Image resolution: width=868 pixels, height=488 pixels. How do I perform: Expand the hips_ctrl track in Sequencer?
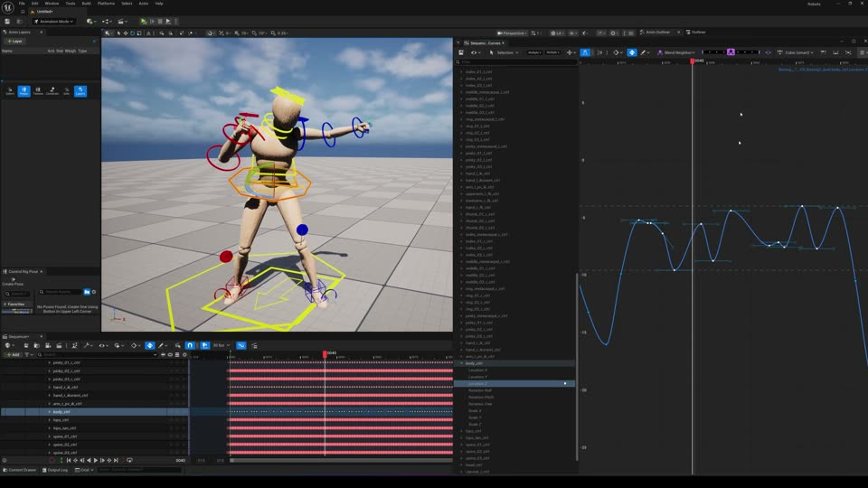click(49, 420)
